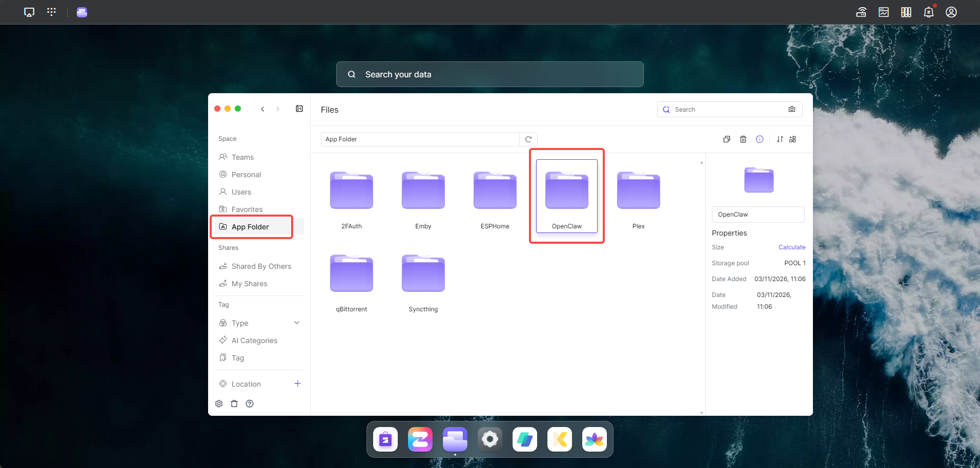This screenshot has height=468, width=980.
Task: Select the Syncthing folder
Action: [423, 282]
